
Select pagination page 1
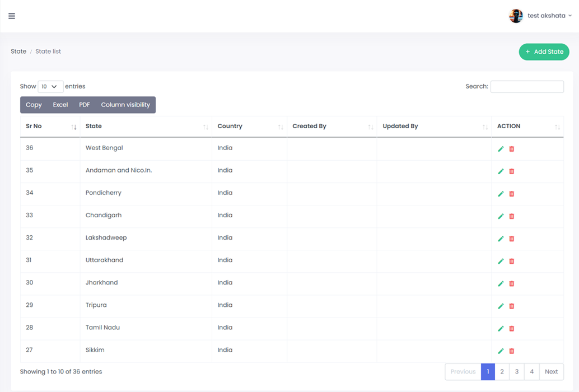[488, 372]
